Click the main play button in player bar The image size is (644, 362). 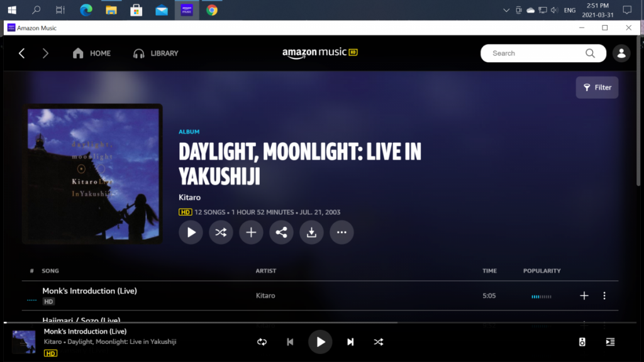[320, 342]
